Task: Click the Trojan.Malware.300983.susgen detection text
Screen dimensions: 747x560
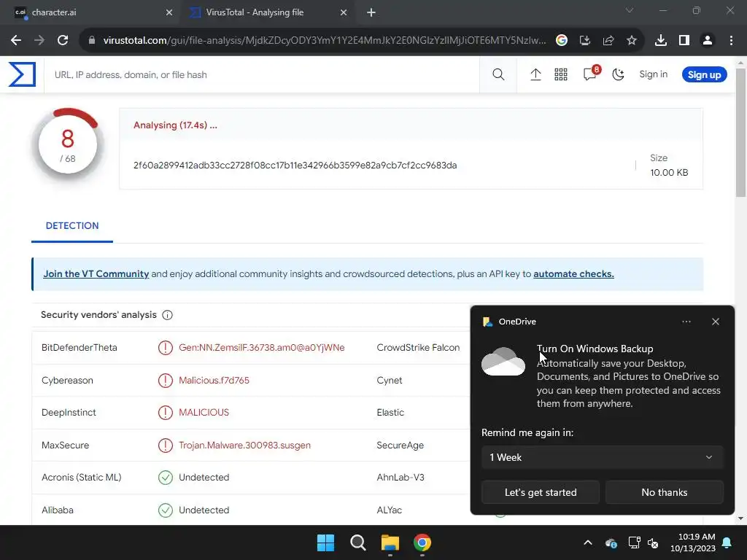Action: [244, 446]
